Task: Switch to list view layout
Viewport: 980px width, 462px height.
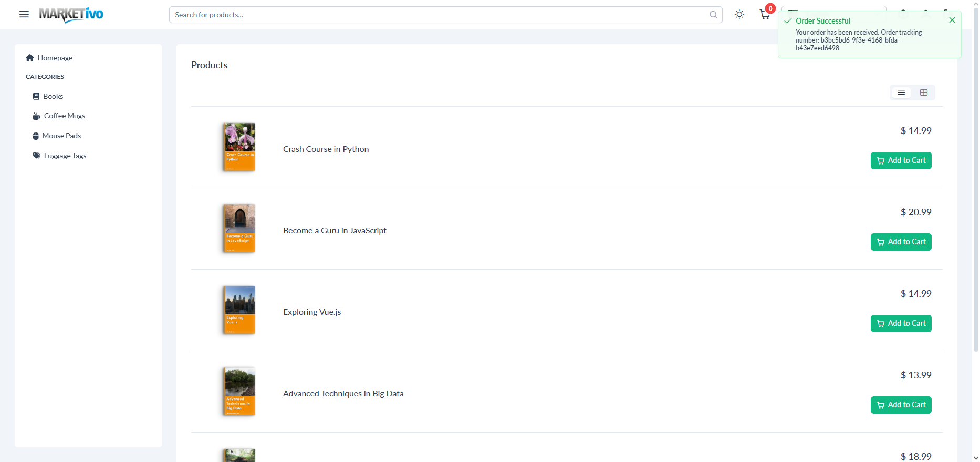Action: pyautogui.click(x=901, y=93)
